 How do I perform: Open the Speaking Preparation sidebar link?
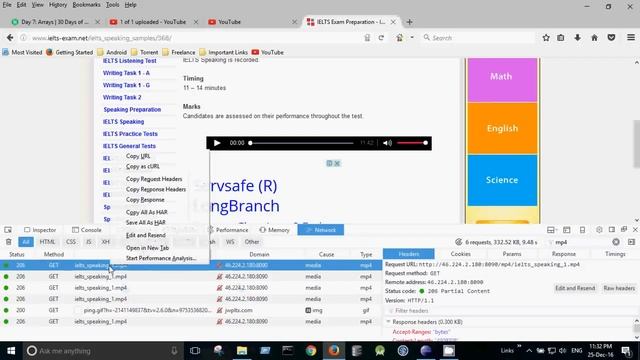tap(132, 110)
